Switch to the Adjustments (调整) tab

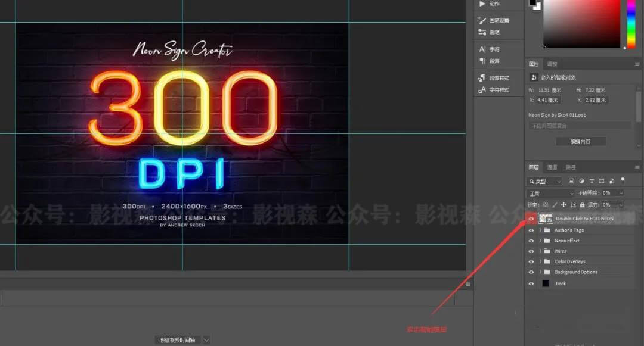(x=552, y=64)
